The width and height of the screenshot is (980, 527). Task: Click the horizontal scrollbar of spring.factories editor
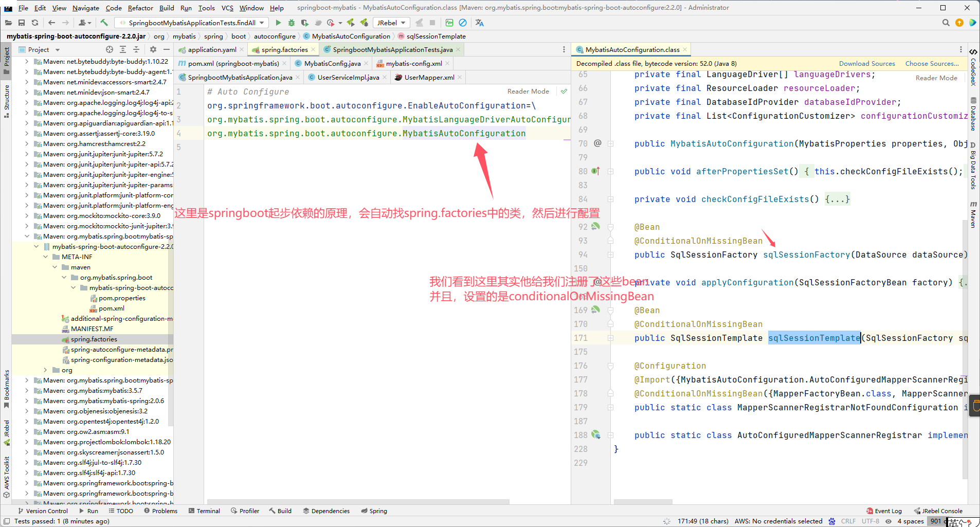[358, 501]
